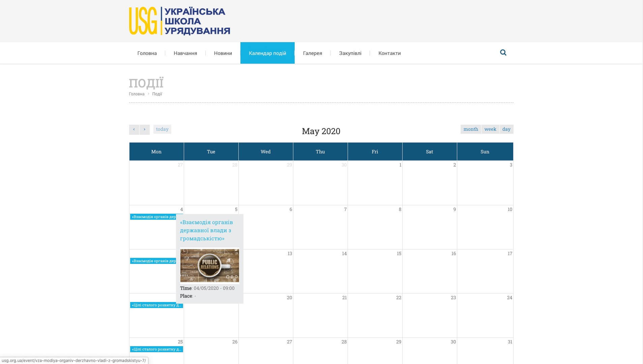Open the site search magnifier icon
This screenshot has height=364, width=643.
coord(503,53)
